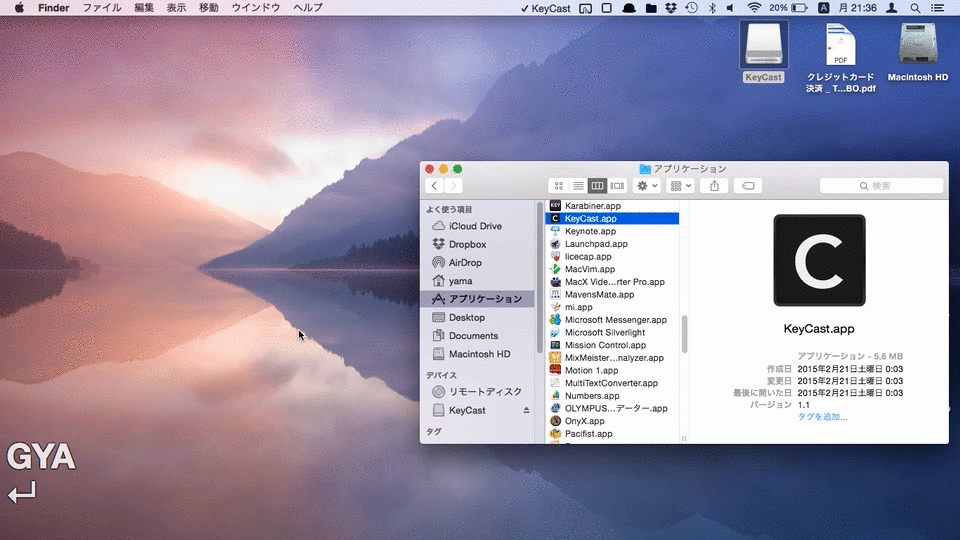Switch Finder to icon view
Viewport: 960px width, 540px height.
pos(558,186)
